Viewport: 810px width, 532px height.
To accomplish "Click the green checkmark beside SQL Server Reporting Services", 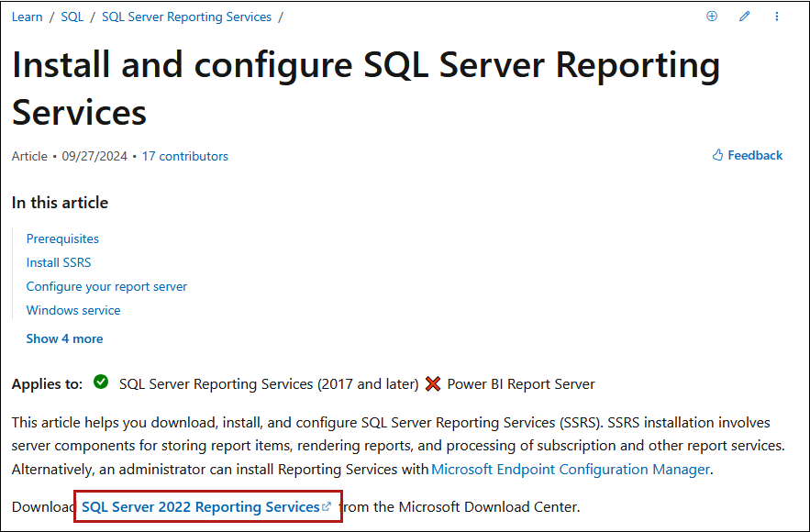I will coord(101,382).
